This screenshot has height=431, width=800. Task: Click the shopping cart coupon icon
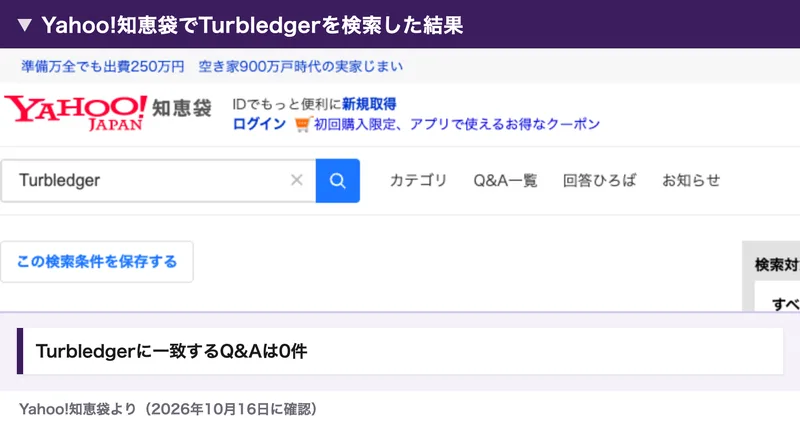pyautogui.click(x=302, y=124)
